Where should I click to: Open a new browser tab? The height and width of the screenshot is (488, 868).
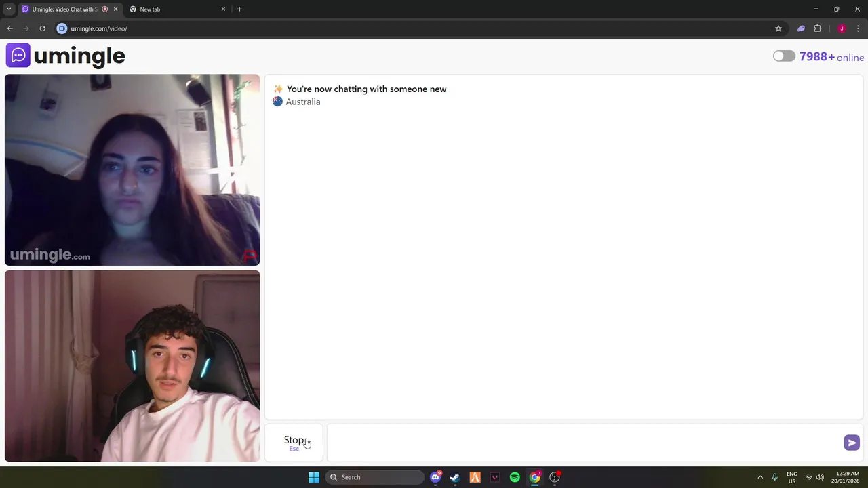click(239, 9)
